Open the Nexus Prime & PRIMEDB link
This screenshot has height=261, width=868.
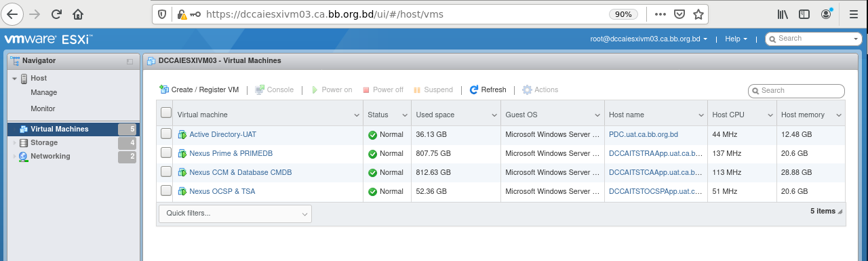[x=231, y=153]
